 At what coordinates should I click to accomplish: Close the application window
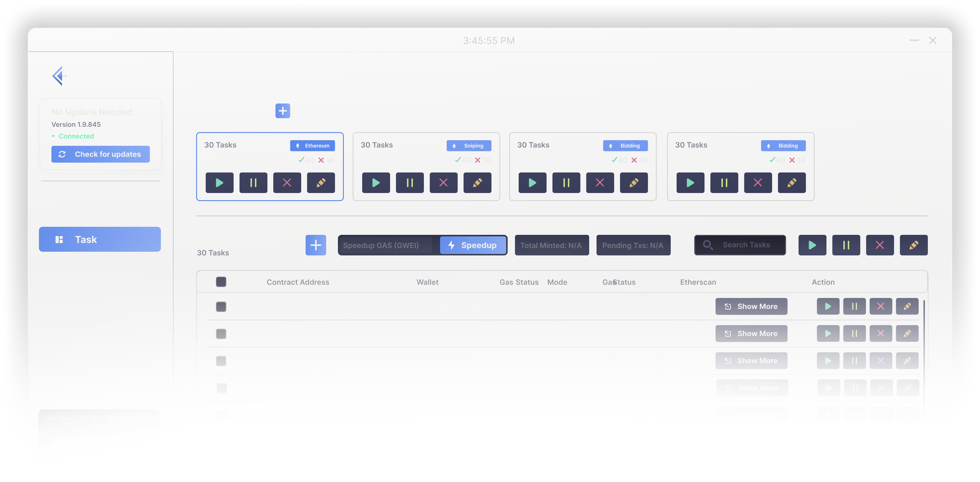coord(932,40)
